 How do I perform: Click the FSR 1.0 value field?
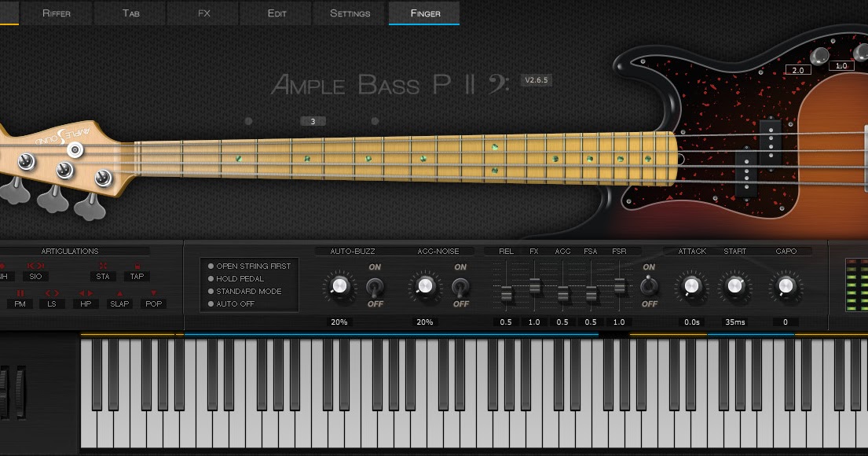pos(619,322)
